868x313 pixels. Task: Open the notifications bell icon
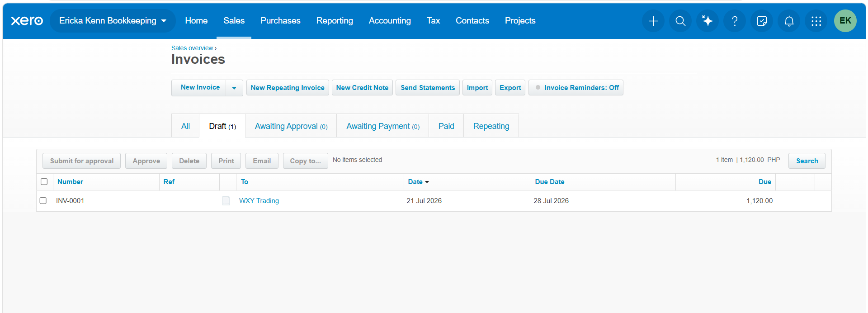tap(789, 21)
